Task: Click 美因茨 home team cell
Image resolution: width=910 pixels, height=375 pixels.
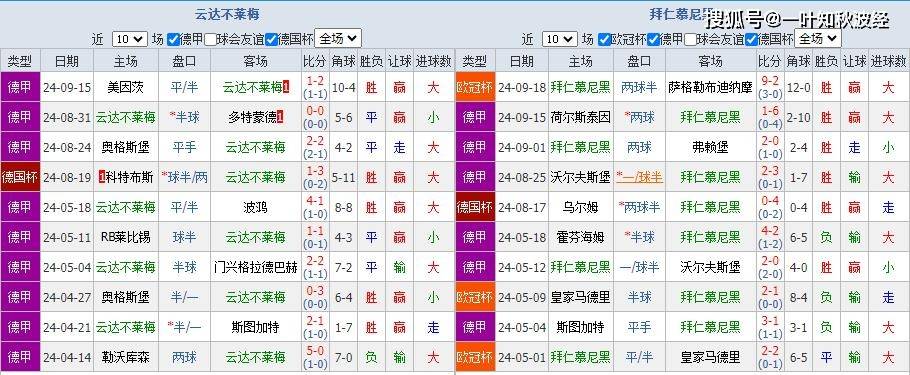Action: [x=125, y=88]
